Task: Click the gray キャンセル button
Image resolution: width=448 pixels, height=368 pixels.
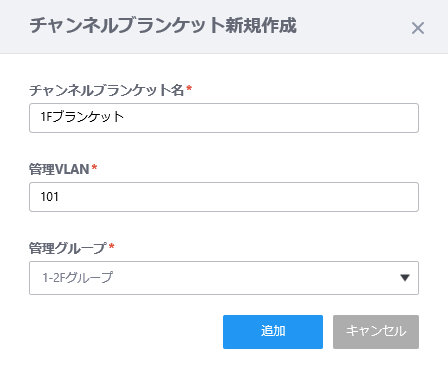Action: tap(376, 332)
